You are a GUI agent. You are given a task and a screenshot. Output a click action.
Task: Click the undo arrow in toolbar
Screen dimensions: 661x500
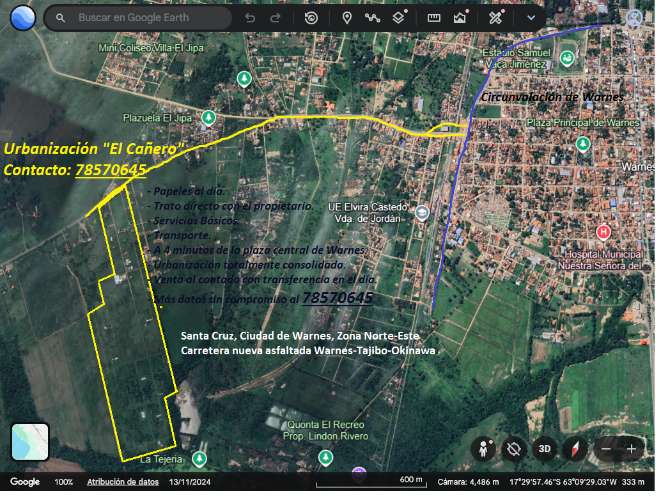click(249, 18)
